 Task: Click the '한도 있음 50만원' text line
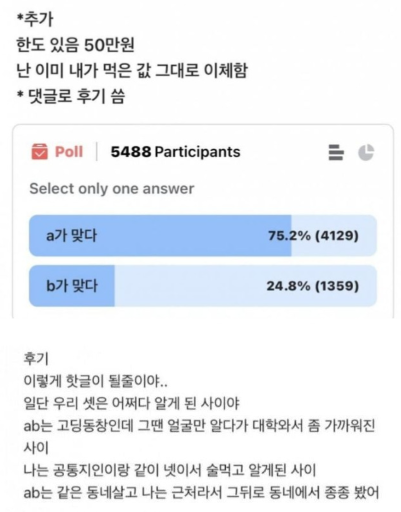pyautogui.click(x=75, y=45)
